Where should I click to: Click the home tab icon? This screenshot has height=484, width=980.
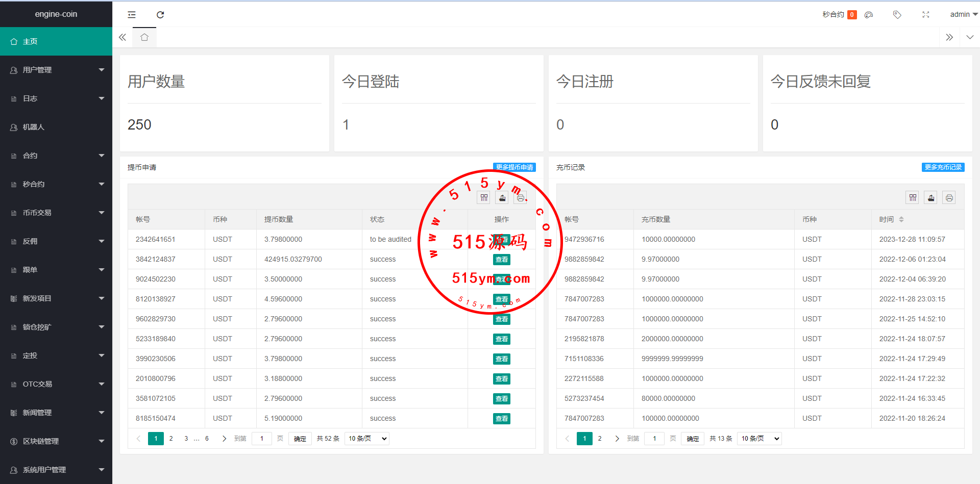[x=144, y=37]
